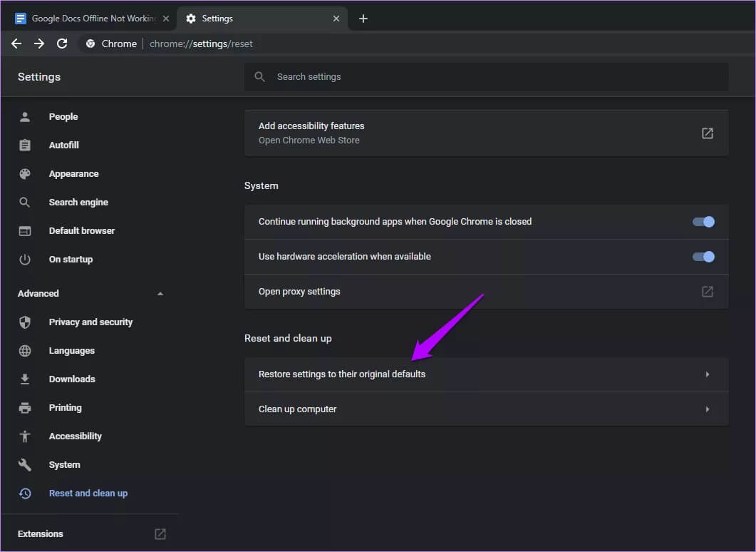Click the Appearance palette icon

pos(25,174)
